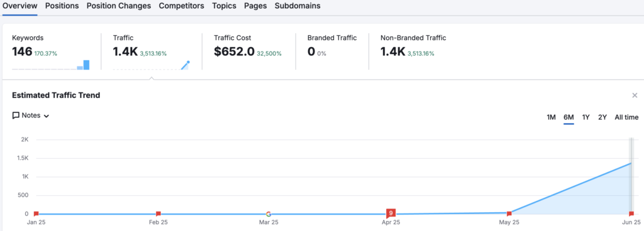Set time range to 2Y
Viewport: 644px width, 231px height.
click(x=602, y=117)
